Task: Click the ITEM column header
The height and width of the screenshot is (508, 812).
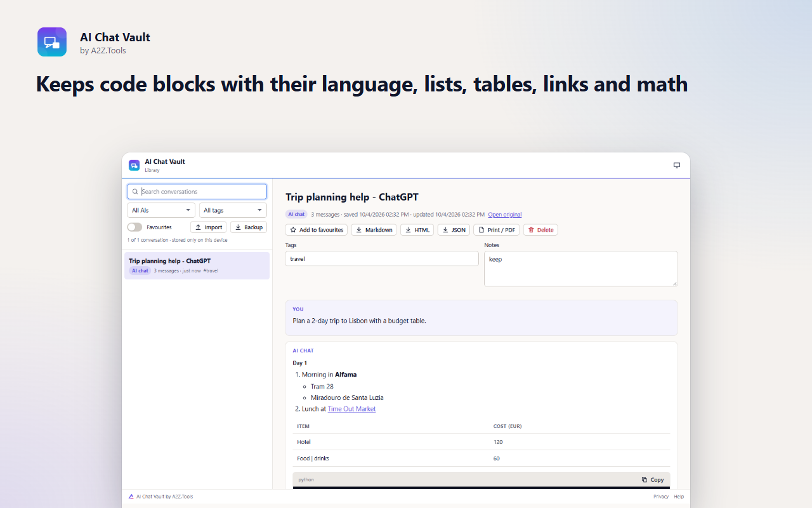Action: coord(303,426)
